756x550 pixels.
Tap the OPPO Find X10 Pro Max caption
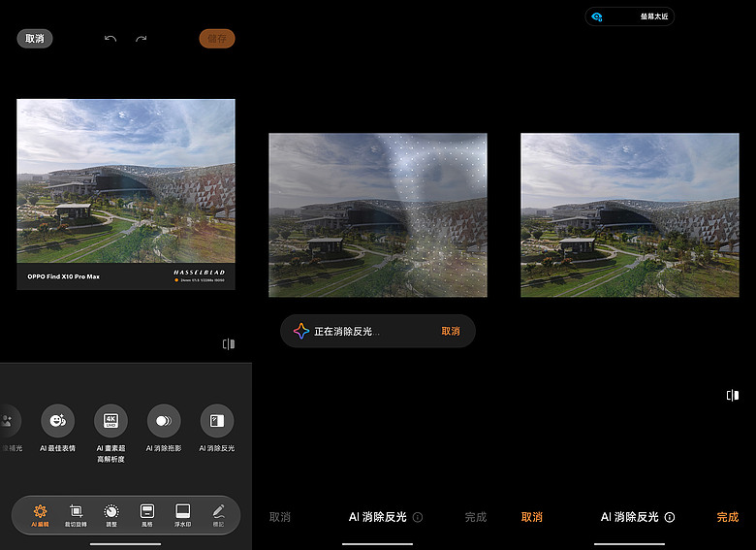[x=63, y=276]
